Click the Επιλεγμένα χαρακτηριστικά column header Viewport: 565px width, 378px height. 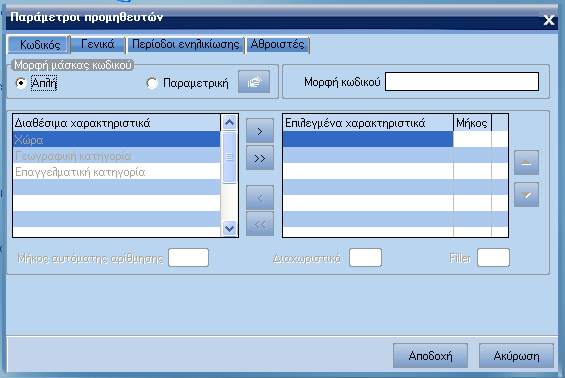coord(368,123)
